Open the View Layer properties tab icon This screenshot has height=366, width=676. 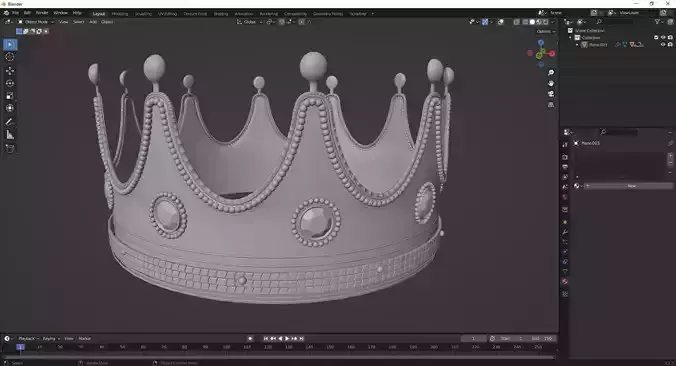point(565,177)
